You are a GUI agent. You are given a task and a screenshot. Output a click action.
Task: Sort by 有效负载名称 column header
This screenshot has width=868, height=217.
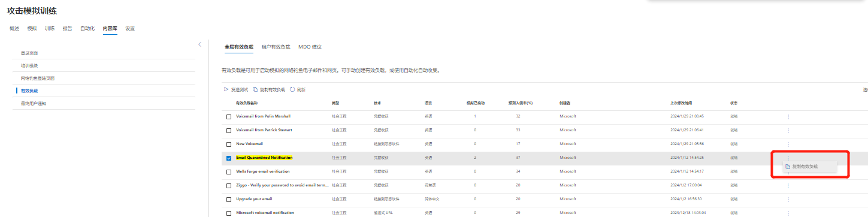pyautogui.click(x=247, y=103)
